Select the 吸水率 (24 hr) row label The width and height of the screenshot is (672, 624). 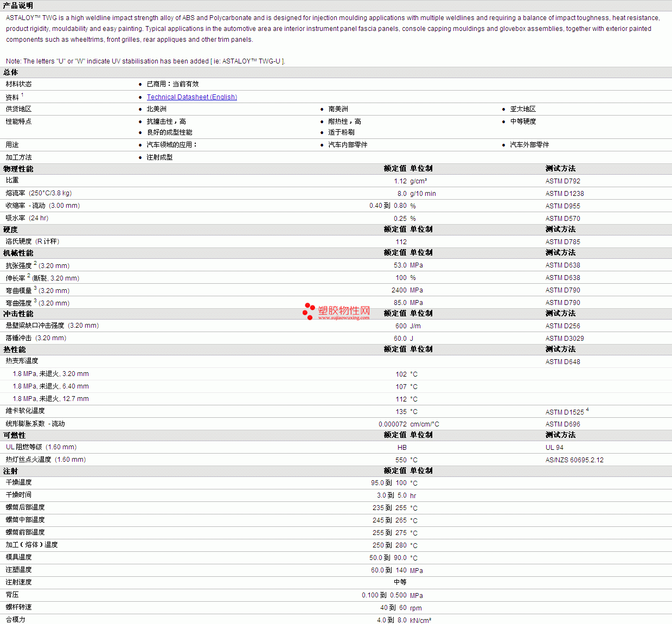pos(27,218)
